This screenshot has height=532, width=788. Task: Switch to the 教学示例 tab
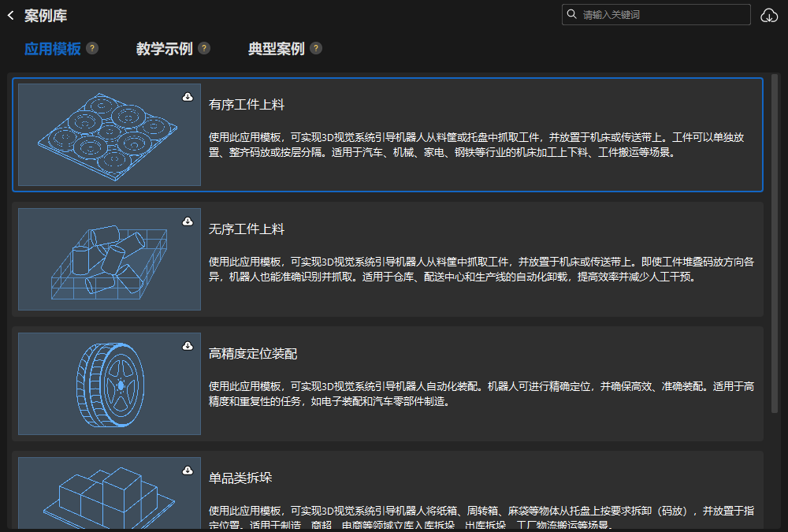click(x=165, y=49)
